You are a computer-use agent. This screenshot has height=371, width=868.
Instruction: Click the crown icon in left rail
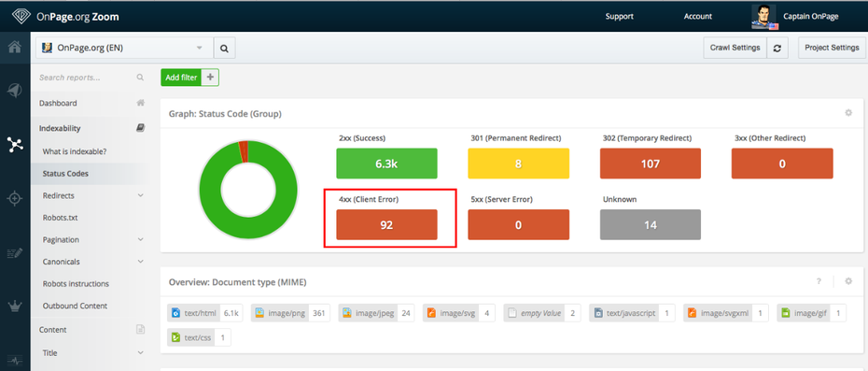click(15, 306)
